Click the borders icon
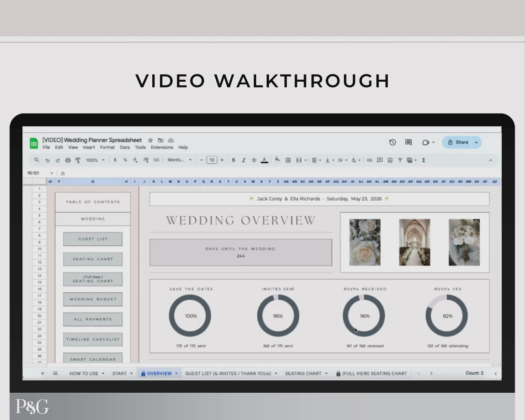The height and width of the screenshot is (420, 525). coord(288,160)
